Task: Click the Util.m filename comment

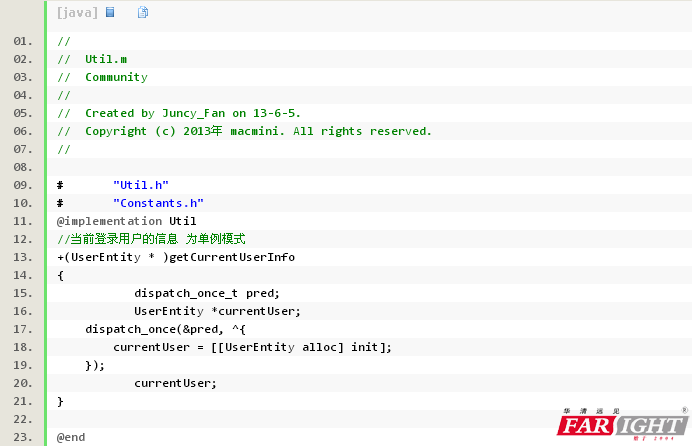Action: 106,59
